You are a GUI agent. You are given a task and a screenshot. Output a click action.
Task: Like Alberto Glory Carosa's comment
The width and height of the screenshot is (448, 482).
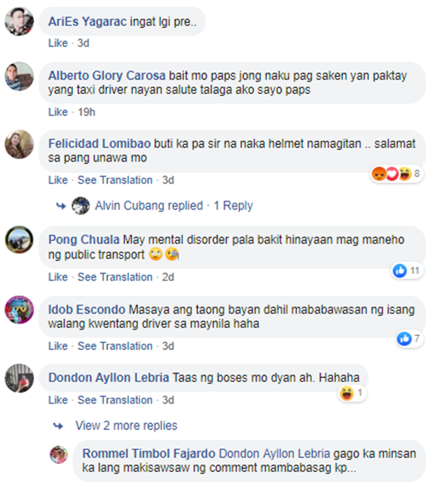58,112
